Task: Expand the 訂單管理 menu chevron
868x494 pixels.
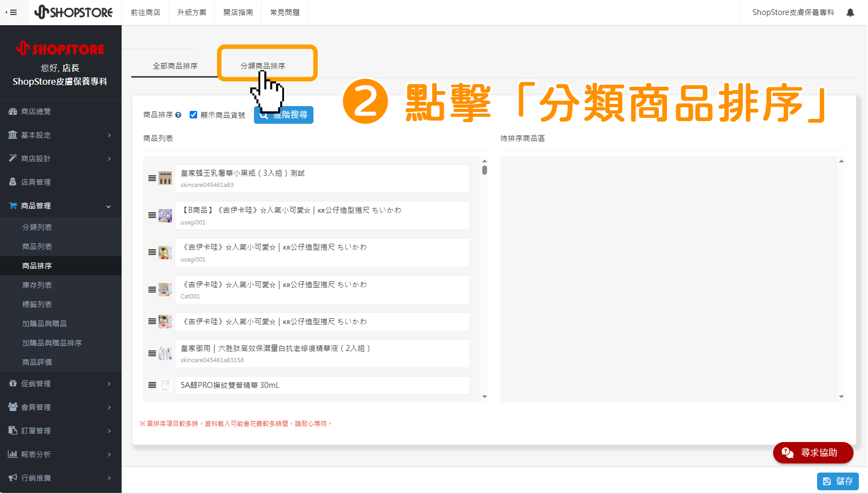Action: pyautogui.click(x=109, y=431)
